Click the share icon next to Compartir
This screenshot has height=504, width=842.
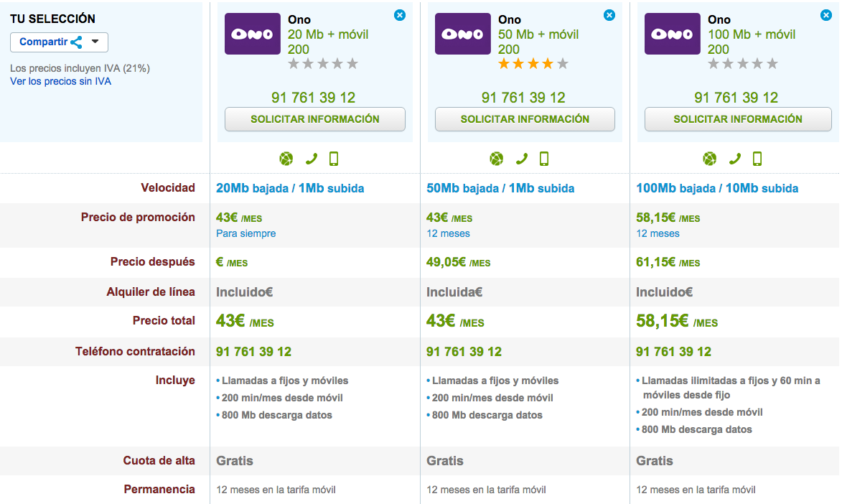click(x=76, y=42)
